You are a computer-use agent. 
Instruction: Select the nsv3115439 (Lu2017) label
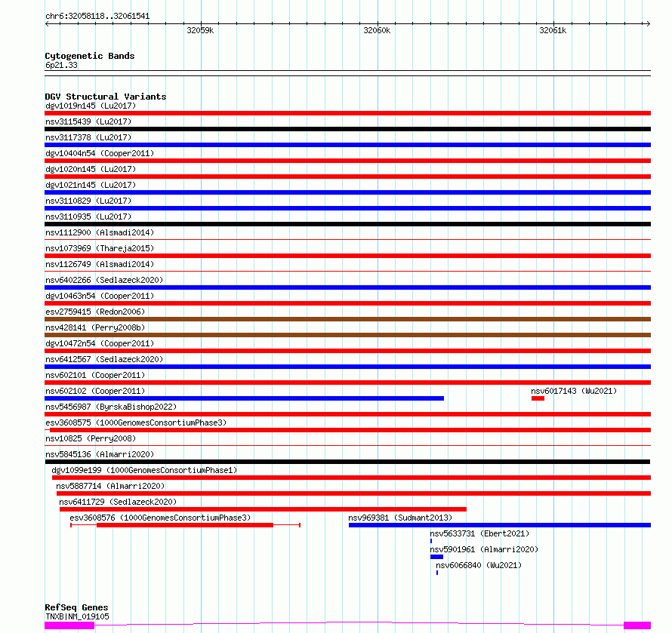[x=88, y=121]
